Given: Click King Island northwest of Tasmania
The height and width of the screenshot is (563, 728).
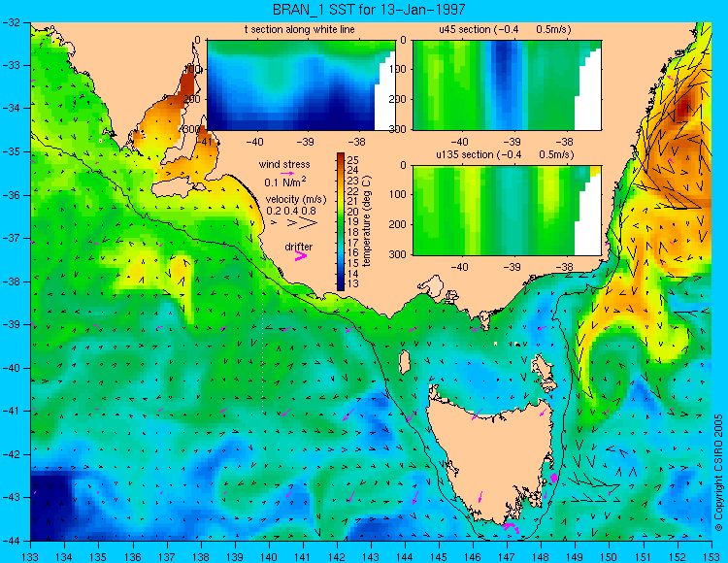Looking at the screenshot, I should [405, 361].
